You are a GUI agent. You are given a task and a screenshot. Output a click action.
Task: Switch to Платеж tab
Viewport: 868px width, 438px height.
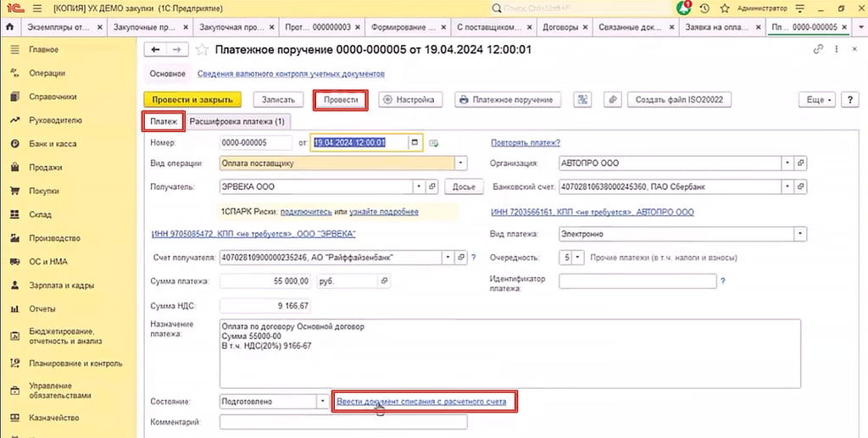click(x=164, y=121)
